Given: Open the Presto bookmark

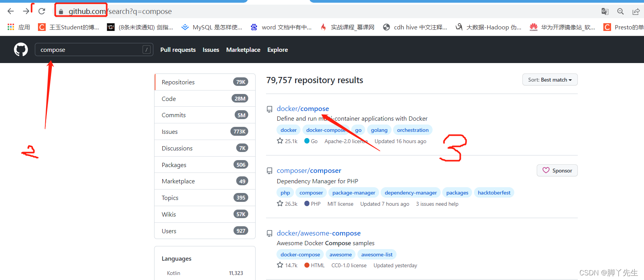Looking at the screenshot, I should coord(623,27).
